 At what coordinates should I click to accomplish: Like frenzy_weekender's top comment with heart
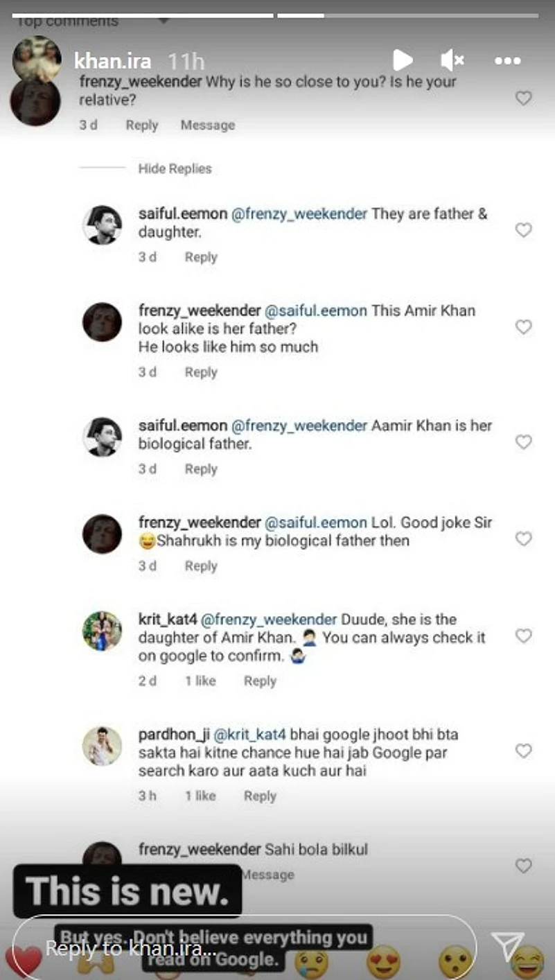pyautogui.click(x=524, y=98)
